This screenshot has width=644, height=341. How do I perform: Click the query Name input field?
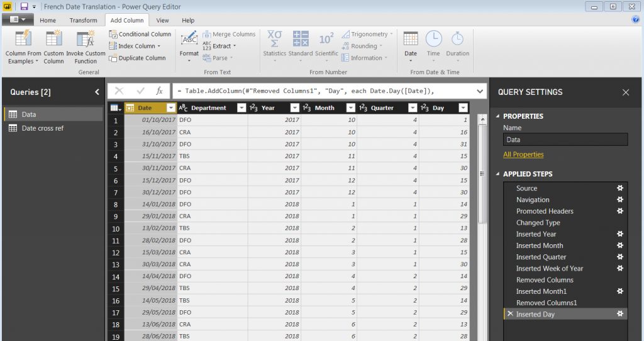pos(565,139)
